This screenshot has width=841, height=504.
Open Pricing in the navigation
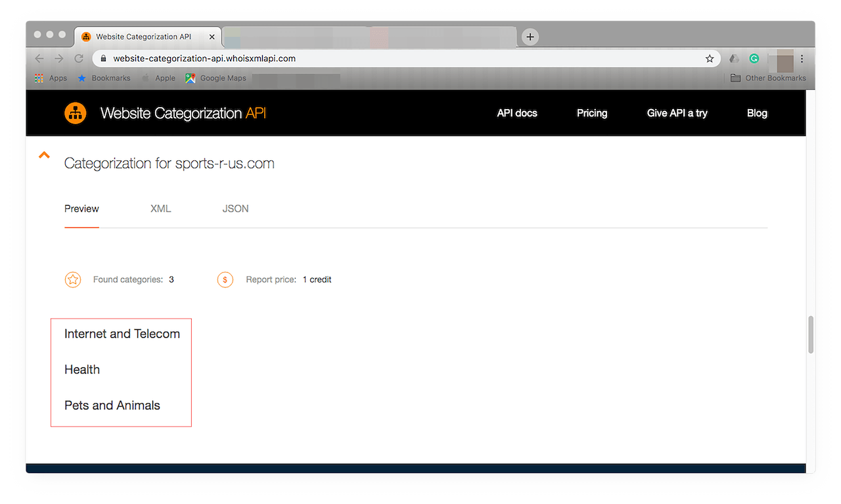click(x=592, y=113)
